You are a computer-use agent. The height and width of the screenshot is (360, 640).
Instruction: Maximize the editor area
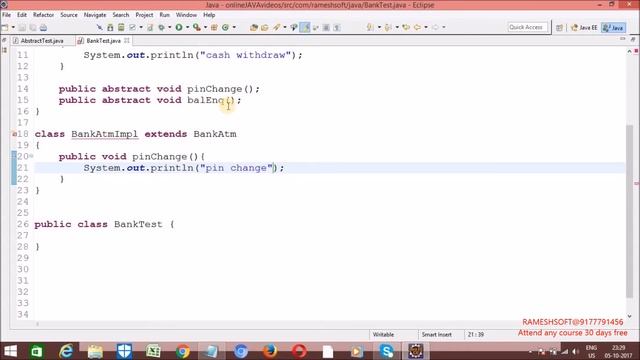coord(633,39)
